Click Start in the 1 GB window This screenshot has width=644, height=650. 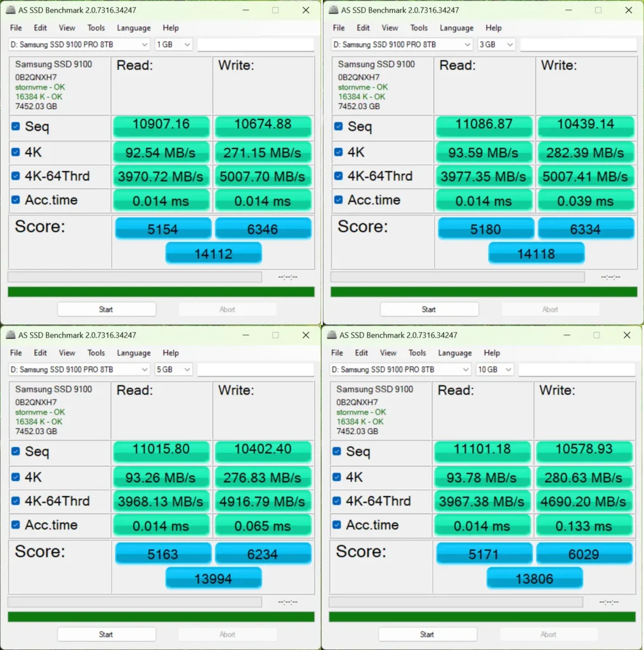(107, 309)
